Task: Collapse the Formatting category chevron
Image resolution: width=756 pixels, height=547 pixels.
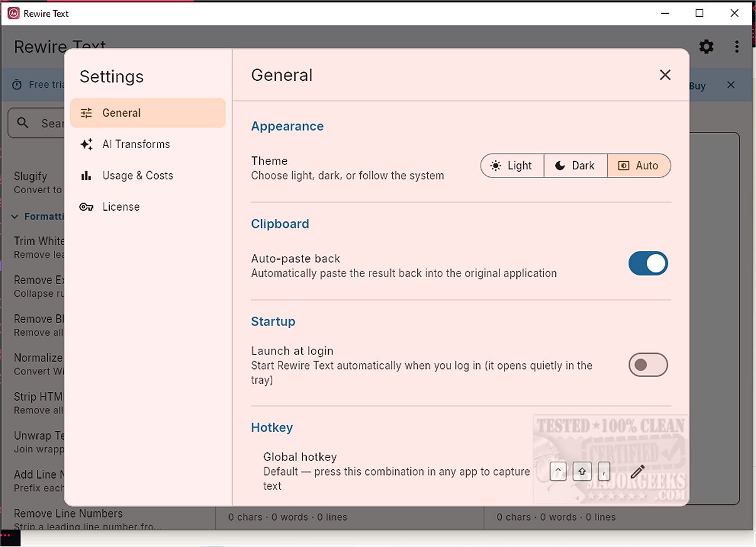Action: [14, 216]
